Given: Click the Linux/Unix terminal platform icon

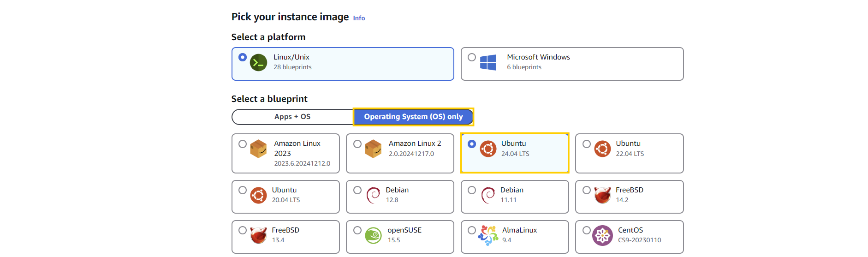Looking at the screenshot, I should pos(258,62).
